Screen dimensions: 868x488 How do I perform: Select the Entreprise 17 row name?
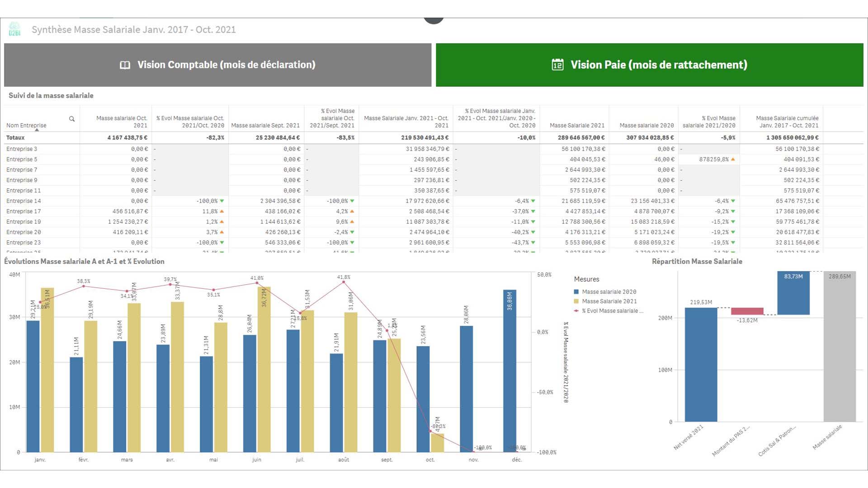(24, 211)
